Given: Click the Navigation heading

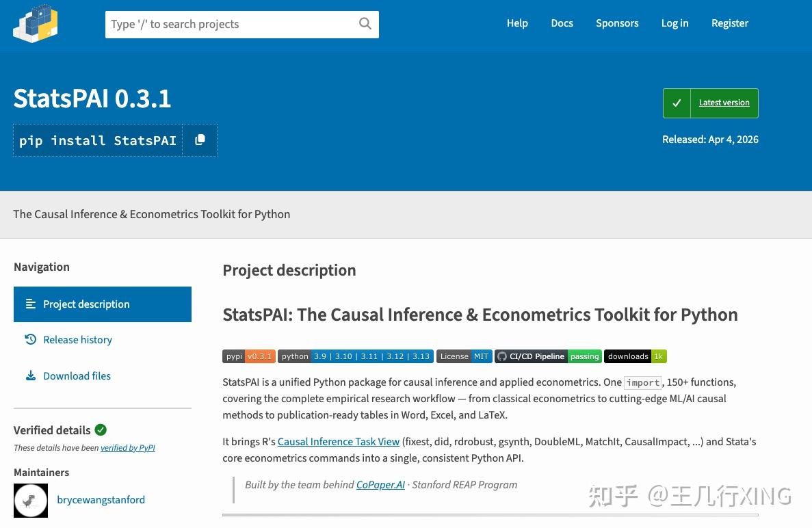Looking at the screenshot, I should 42,267.
